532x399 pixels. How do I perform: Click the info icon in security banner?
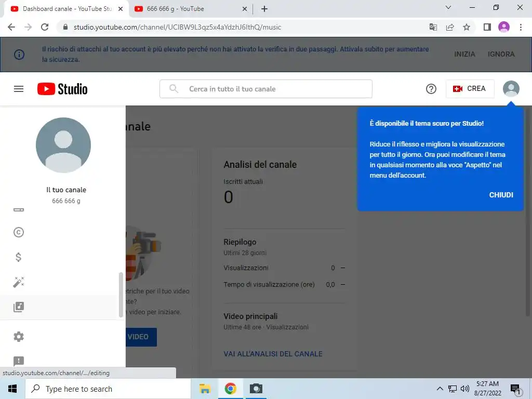tap(19, 54)
